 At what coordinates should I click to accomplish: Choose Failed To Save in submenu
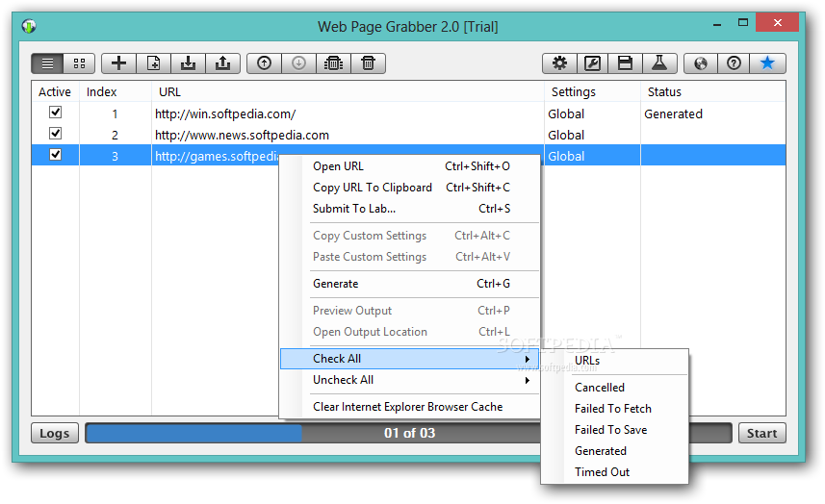pyautogui.click(x=614, y=430)
